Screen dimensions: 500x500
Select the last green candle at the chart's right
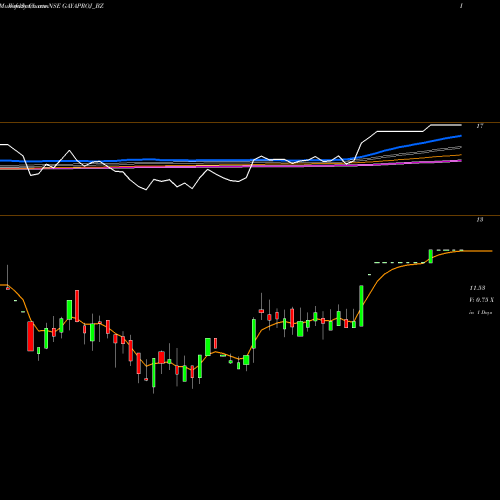click(x=430, y=256)
